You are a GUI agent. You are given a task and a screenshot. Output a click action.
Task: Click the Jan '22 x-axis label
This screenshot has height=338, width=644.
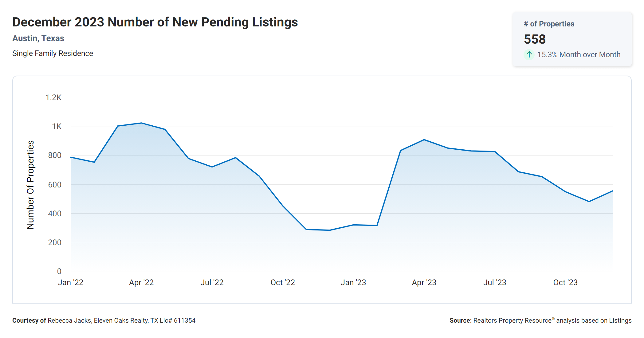click(x=71, y=282)
